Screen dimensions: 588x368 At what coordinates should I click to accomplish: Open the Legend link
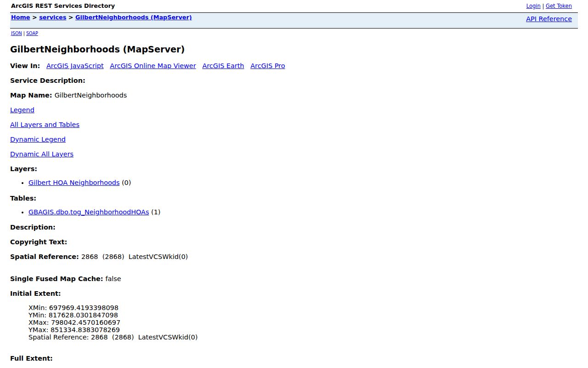(x=22, y=110)
